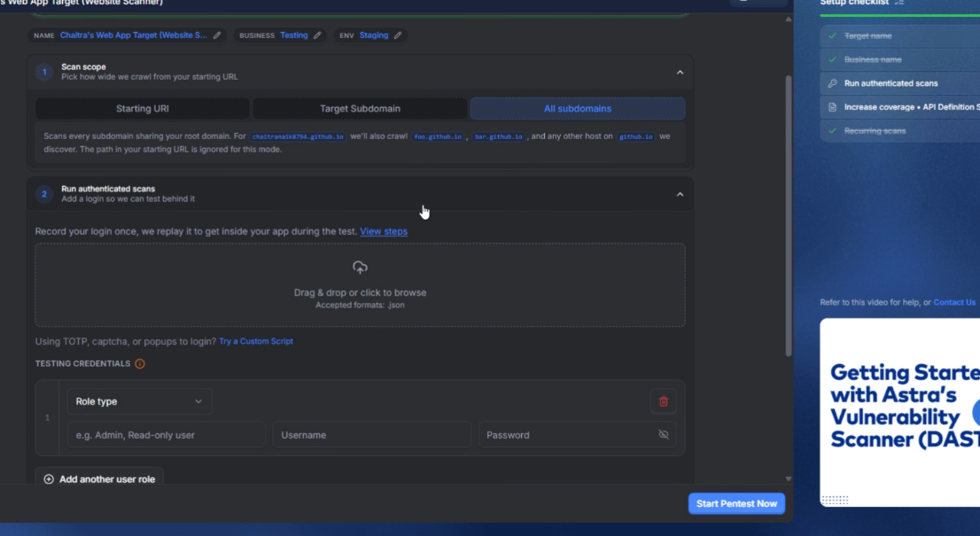The width and height of the screenshot is (980, 536).
Task: Click the upload cloud icon
Action: click(360, 268)
